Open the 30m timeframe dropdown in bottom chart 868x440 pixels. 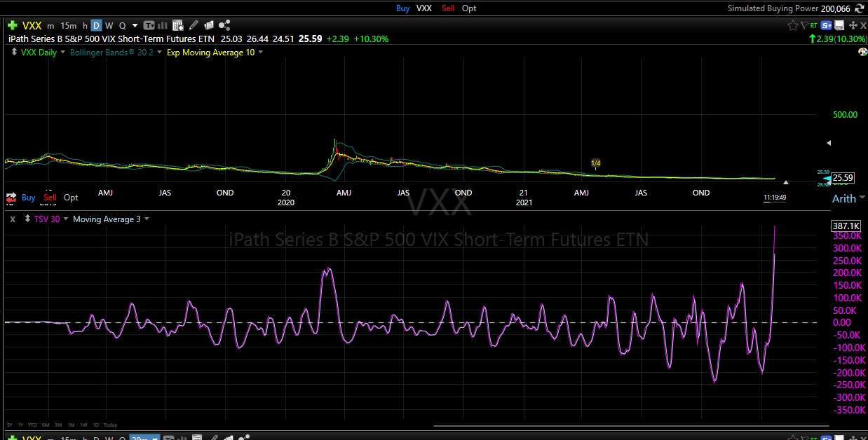(145, 437)
